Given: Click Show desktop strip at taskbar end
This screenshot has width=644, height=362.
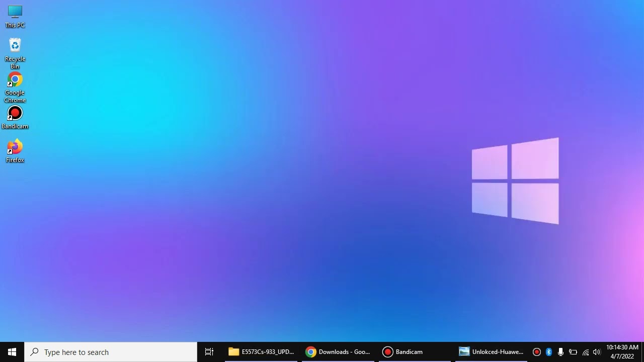Looking at the screenshot, I should 642,352.
